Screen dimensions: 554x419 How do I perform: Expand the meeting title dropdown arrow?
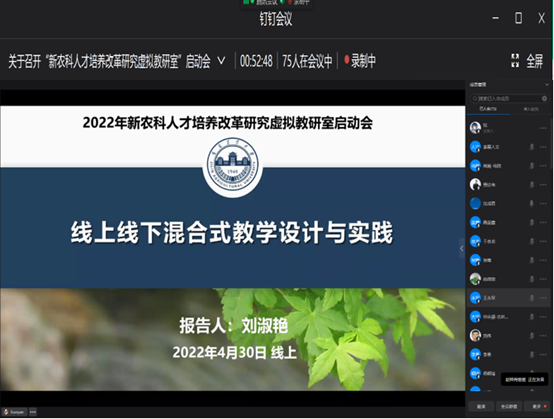[221, 61]
